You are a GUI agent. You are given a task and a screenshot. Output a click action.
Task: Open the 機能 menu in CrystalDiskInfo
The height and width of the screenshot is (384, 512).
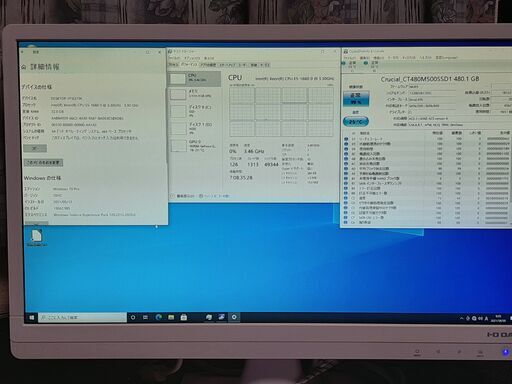[378, 58]
